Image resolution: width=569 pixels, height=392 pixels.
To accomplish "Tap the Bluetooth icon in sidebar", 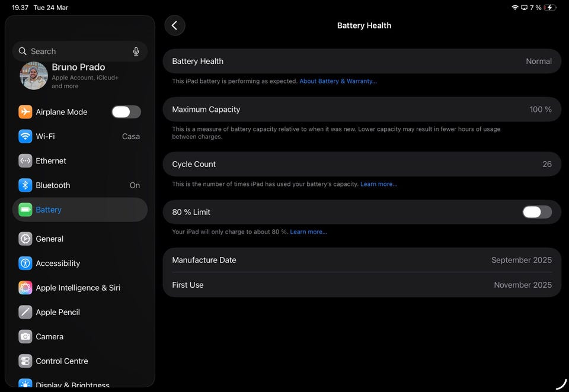I will pos(25,185).
